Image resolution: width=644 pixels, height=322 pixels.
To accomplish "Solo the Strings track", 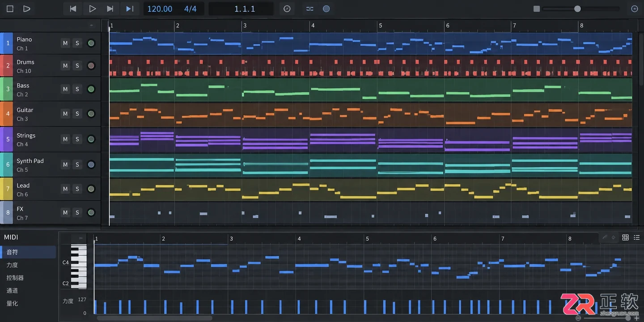I will tap(77, 139).
